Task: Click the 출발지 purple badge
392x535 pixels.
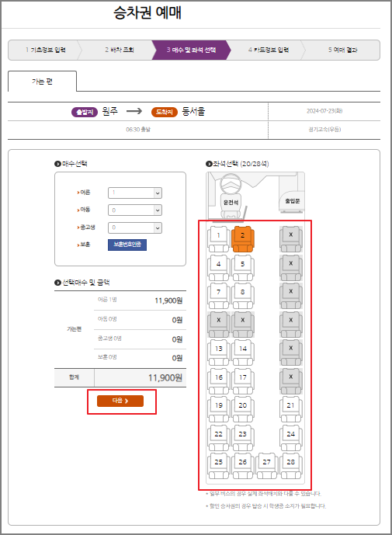Action: click(x=85, y=112)
